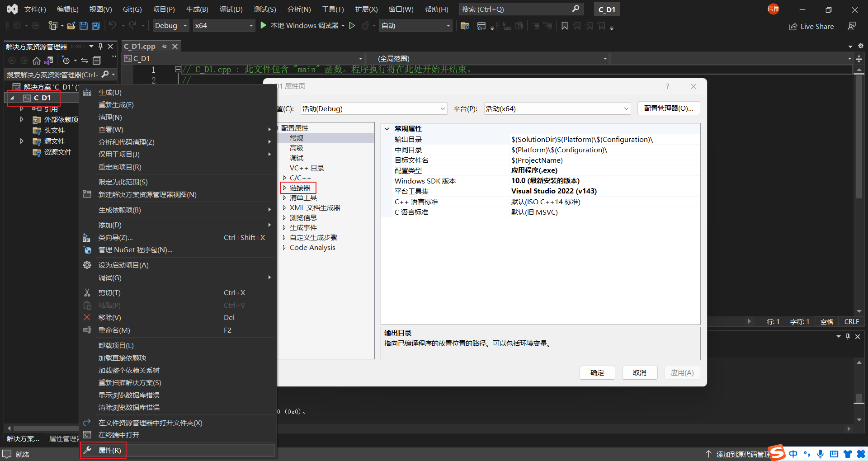This screenshot has height=461, width=868.
Task: Click 配置管理器(O)... button
Action: click(x=669, y=108)
